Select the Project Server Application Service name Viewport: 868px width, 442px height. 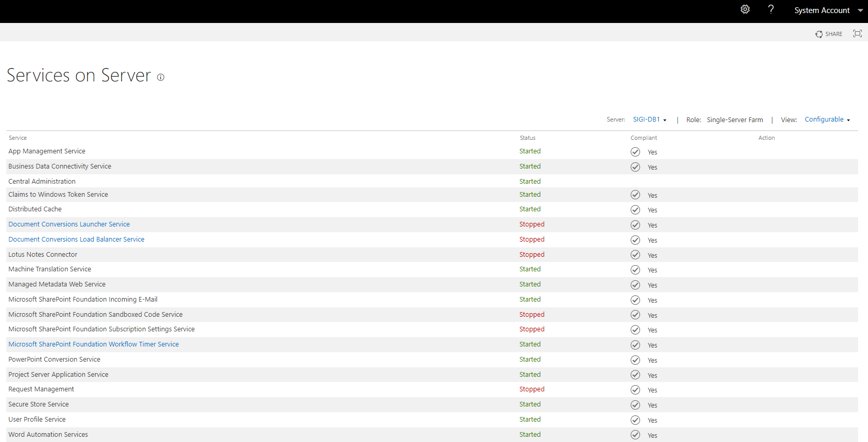click(58, 375)
